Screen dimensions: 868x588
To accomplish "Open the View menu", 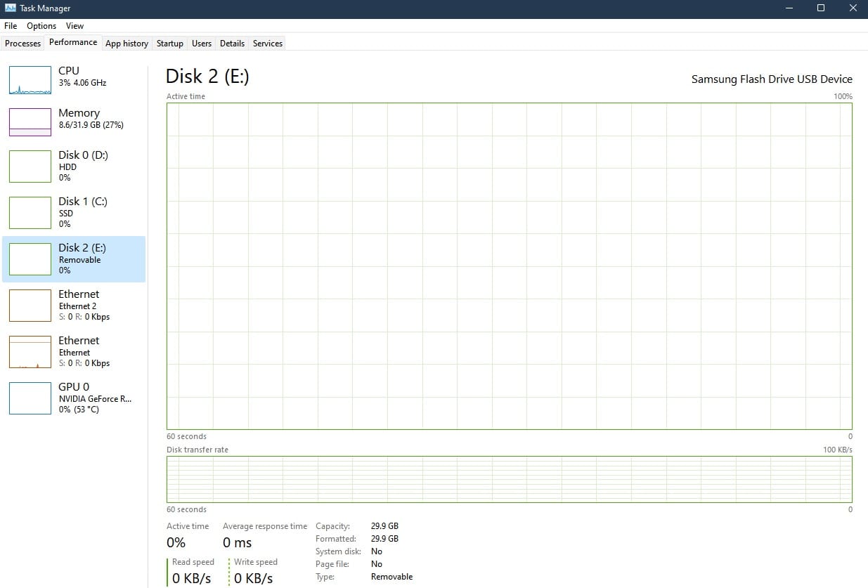I will [x=75, y=26].
